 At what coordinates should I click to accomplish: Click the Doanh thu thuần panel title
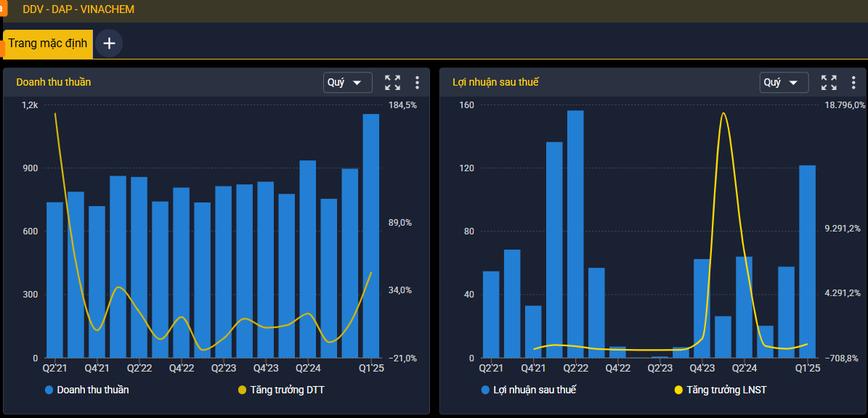(x=54, y=83)
